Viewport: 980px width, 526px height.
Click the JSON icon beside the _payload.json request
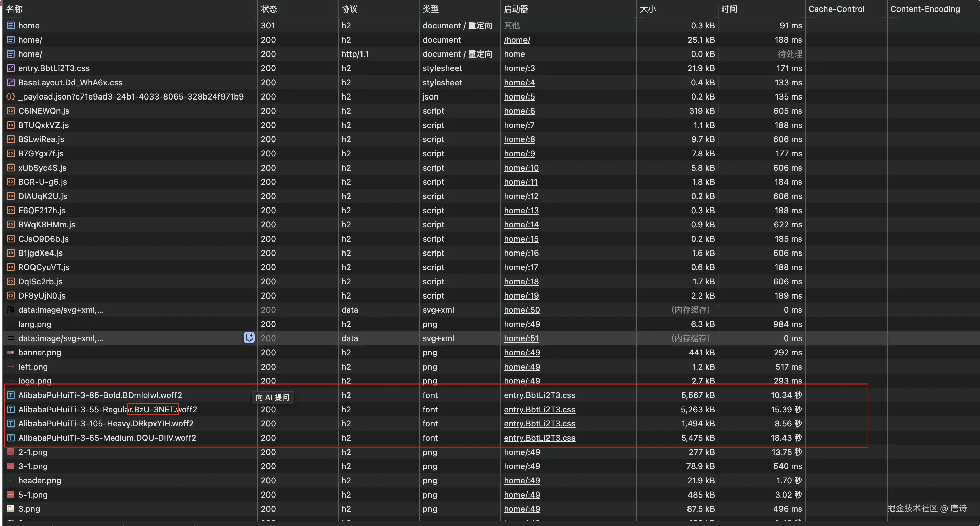pyautogui.click(x=11, y=97)
